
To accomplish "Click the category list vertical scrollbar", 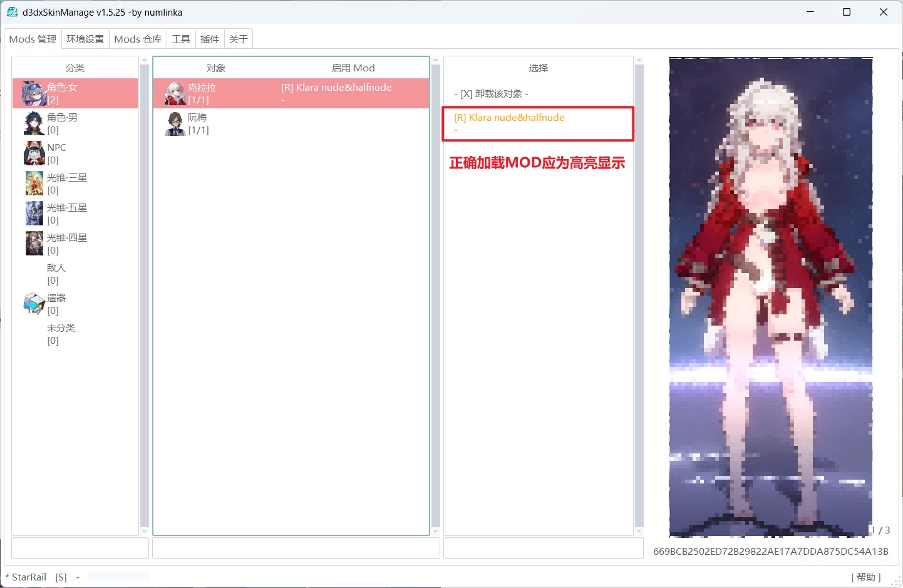I will pos(145,296).
